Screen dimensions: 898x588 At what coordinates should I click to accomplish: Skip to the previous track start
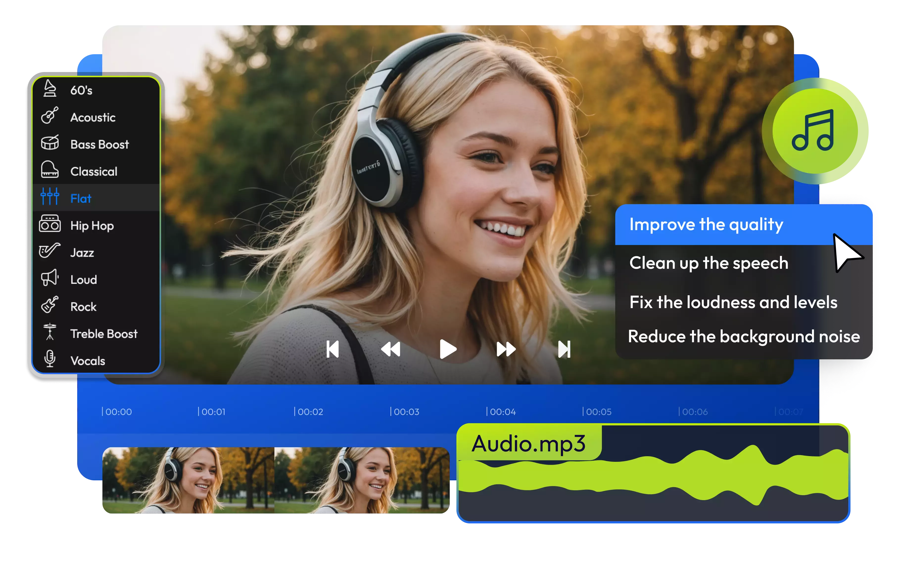coord(332,349)
